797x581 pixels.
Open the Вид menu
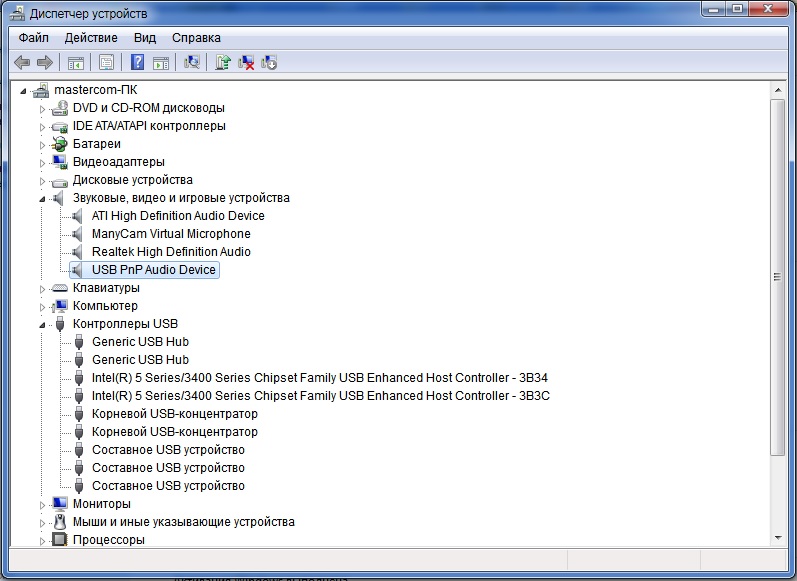coord(145,38)
